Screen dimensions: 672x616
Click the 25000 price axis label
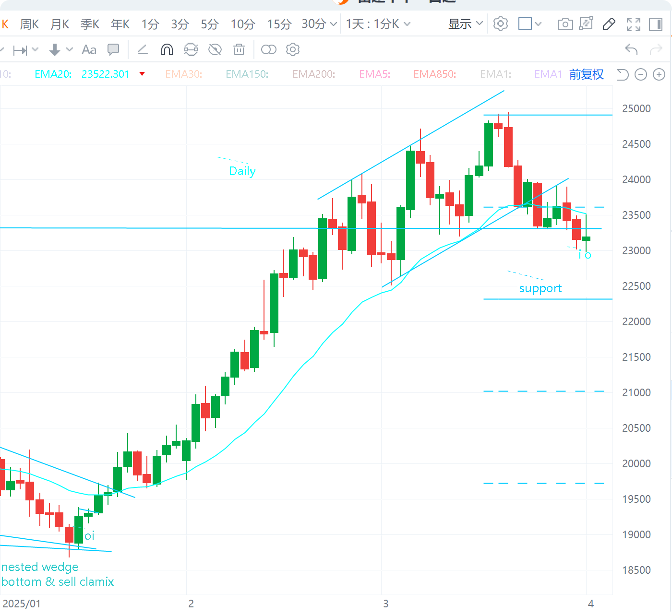[636, 109]
